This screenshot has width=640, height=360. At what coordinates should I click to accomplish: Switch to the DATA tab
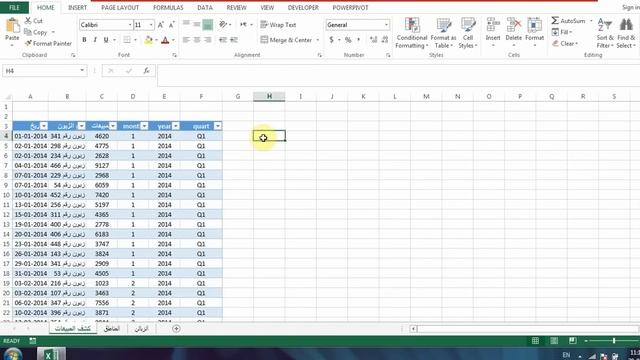[x=204, y=8]
